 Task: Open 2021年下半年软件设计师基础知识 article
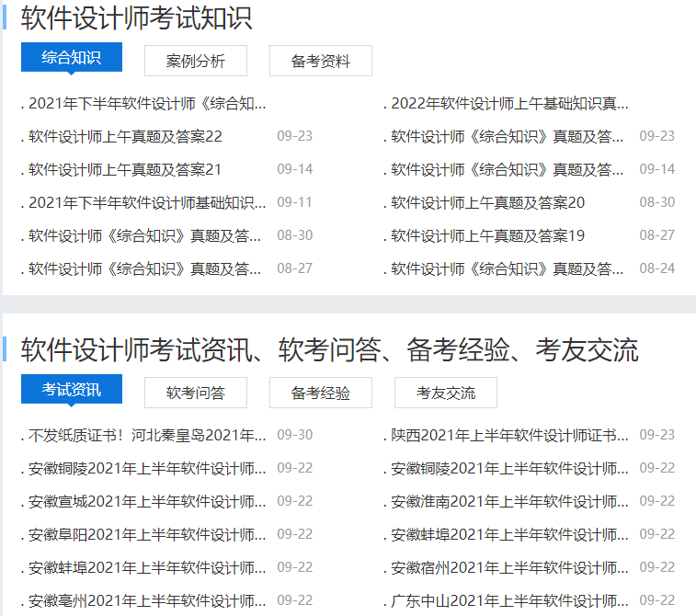(147, 202)
